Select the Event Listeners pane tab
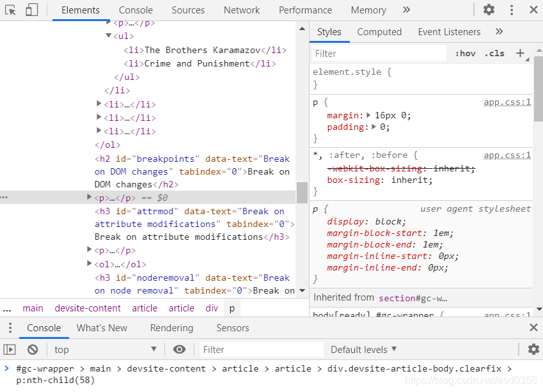 point(449,32)
